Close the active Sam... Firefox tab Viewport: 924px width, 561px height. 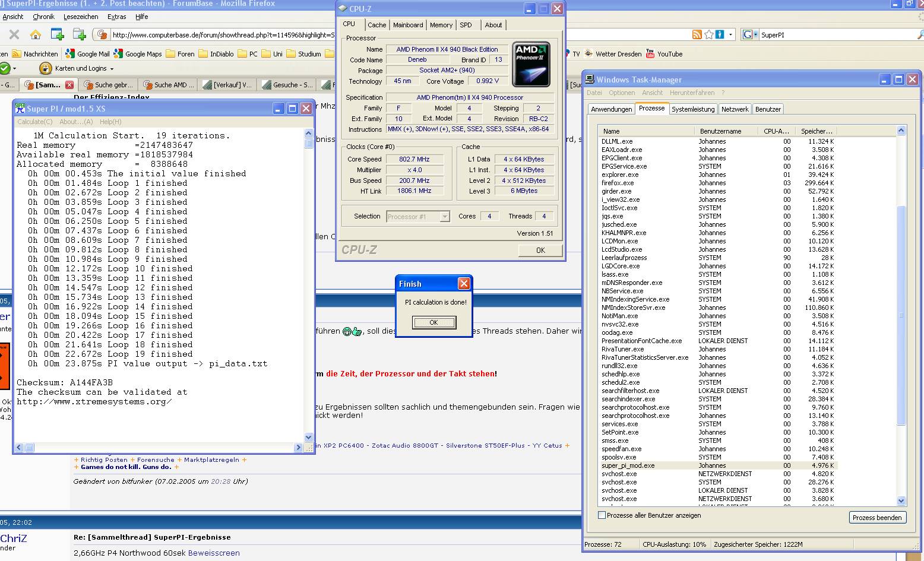pyautogui.click(x=69, y=85)
